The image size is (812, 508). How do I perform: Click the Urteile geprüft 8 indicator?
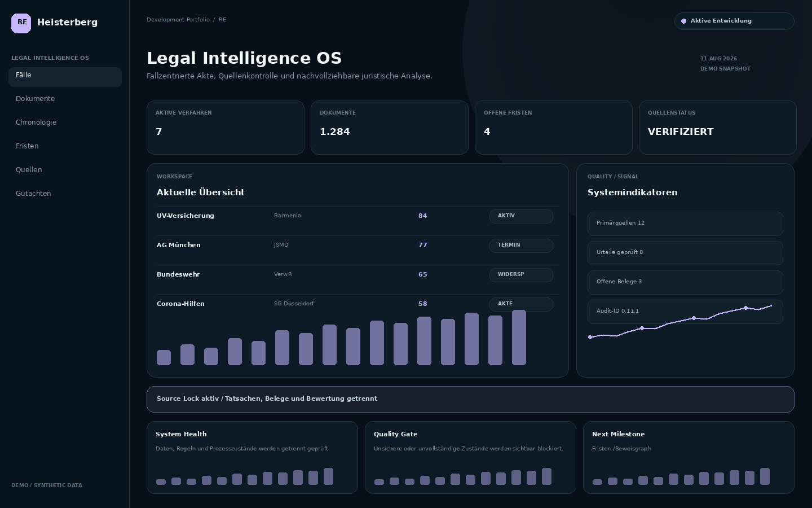point(685,253)
